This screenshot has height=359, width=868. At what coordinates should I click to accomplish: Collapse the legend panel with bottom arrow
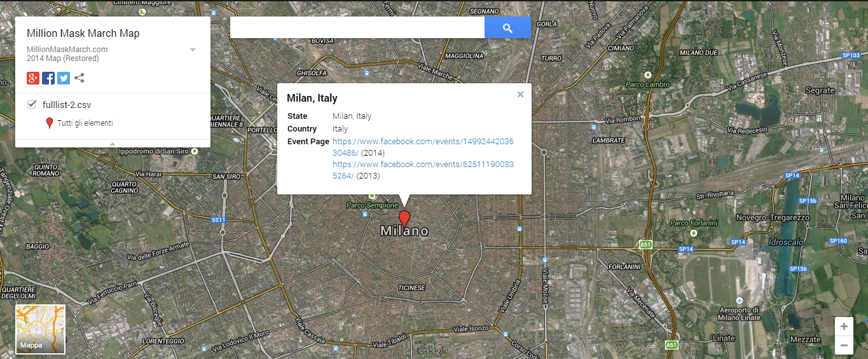pyautogui.click(x=113, y=144)
